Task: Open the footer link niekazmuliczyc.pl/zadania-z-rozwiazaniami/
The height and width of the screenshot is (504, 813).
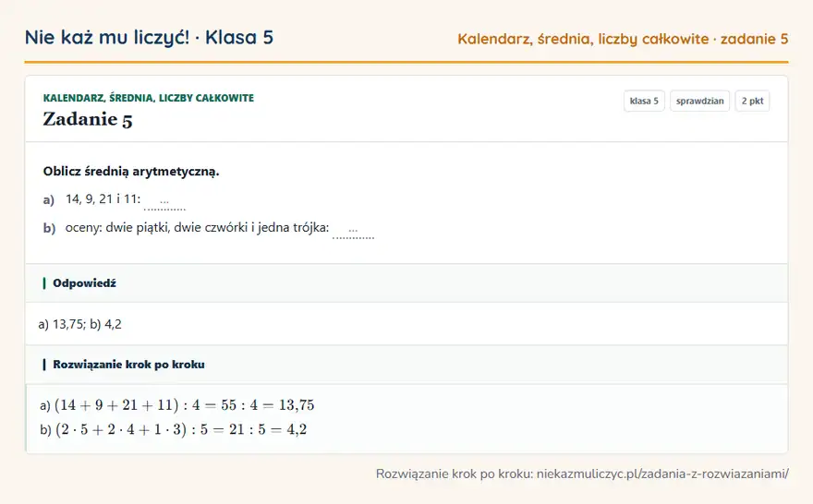Action: click(662, 474)
